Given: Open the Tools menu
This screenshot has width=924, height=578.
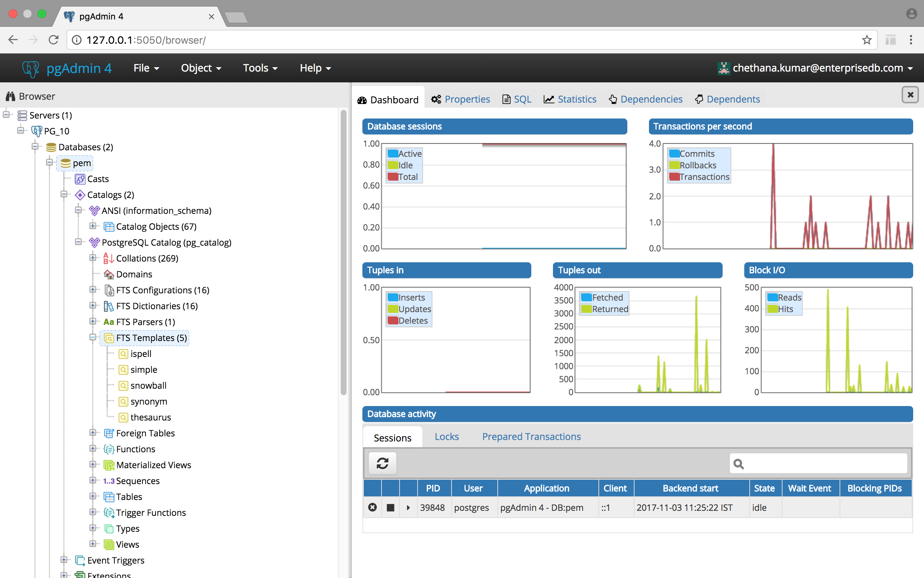Looking at the screenshot, I should click(x=260, y=68).
